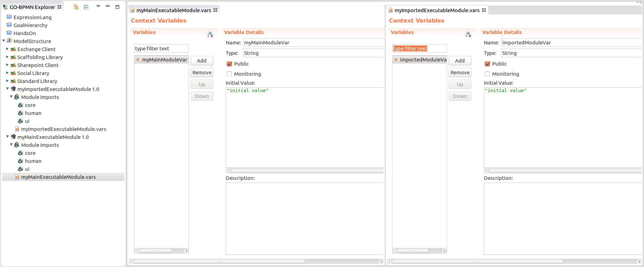Click the Collapse All icon in GO-BPMN Explorer

(x=86, y=7)
